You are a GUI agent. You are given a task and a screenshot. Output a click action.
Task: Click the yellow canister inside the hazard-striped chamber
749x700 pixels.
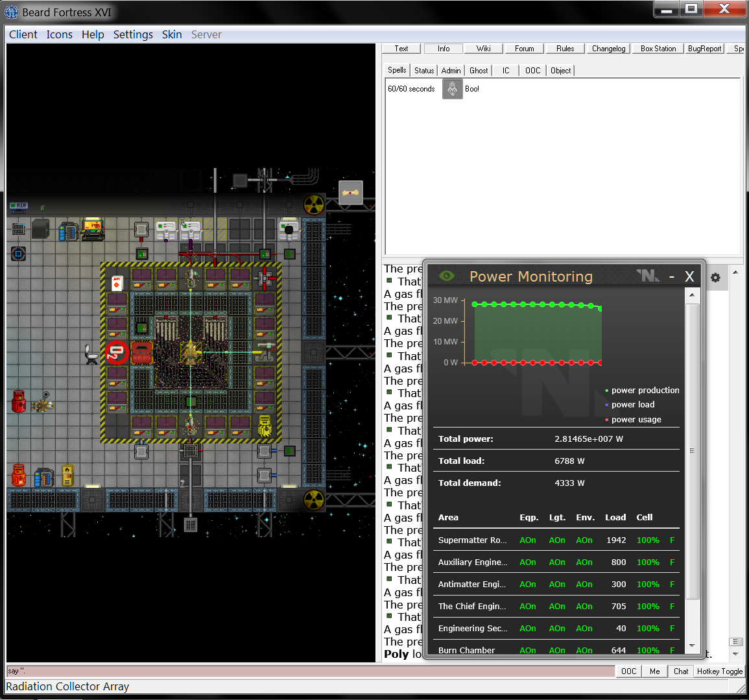pos(265,426)
